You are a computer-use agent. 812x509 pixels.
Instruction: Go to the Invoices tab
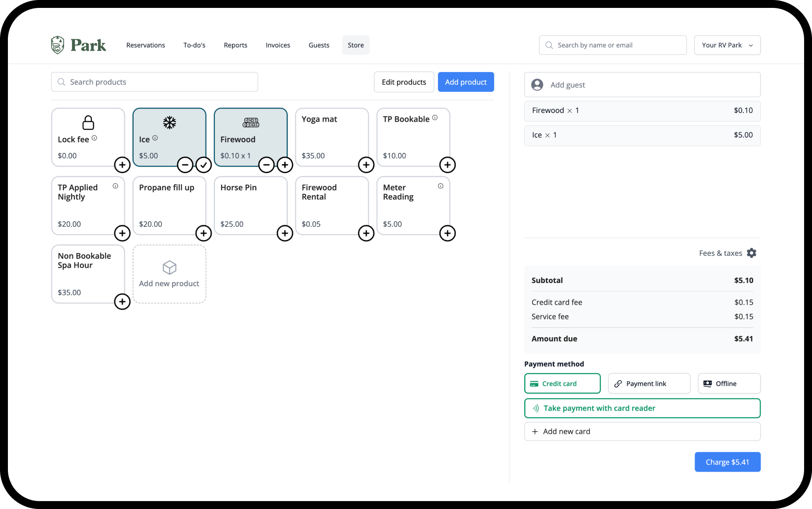point(278,45)
